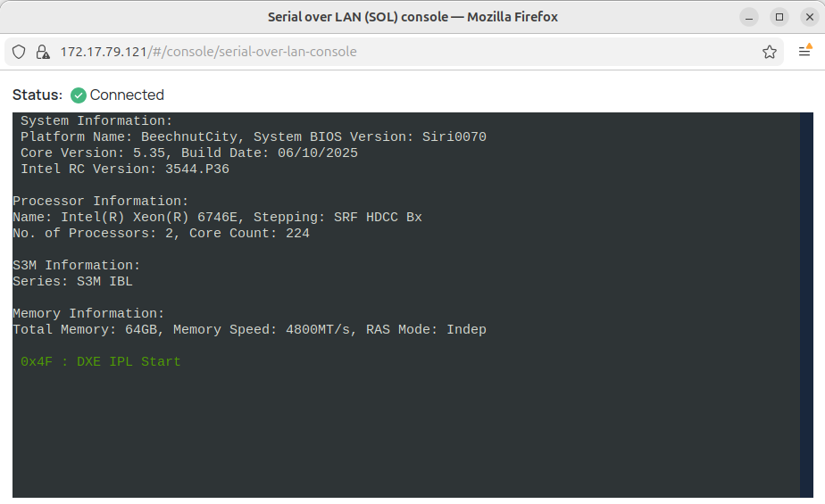Click the "Series: S3M IBL" line
Viewport: 825px width, 504px height.
pyautogui.click(x=73, y=281)
